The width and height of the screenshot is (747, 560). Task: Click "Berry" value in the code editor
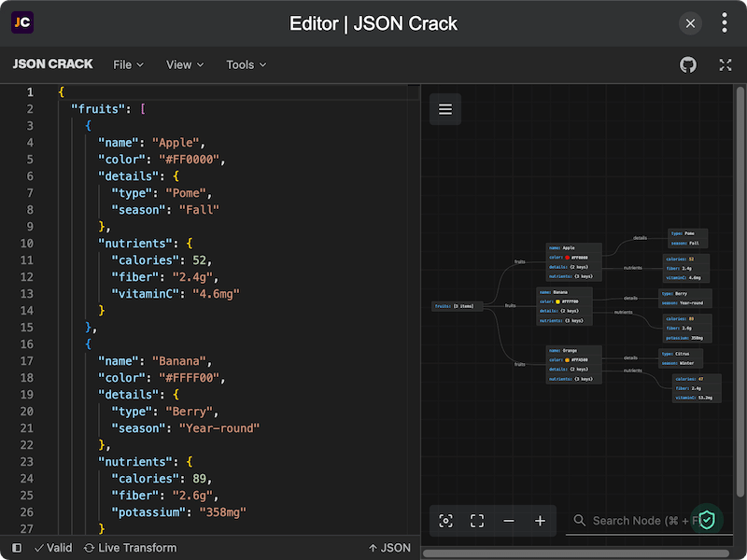coord(190,412)
